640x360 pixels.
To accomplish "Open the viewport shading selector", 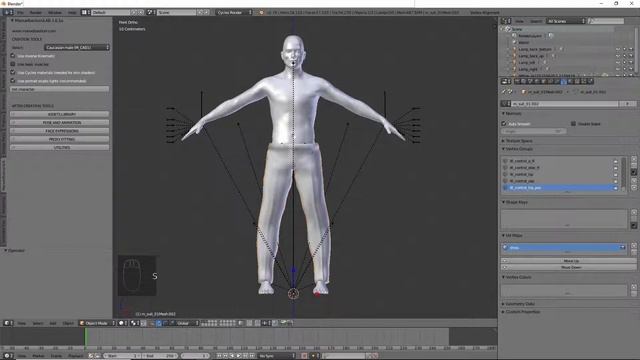I will point(122,323).
